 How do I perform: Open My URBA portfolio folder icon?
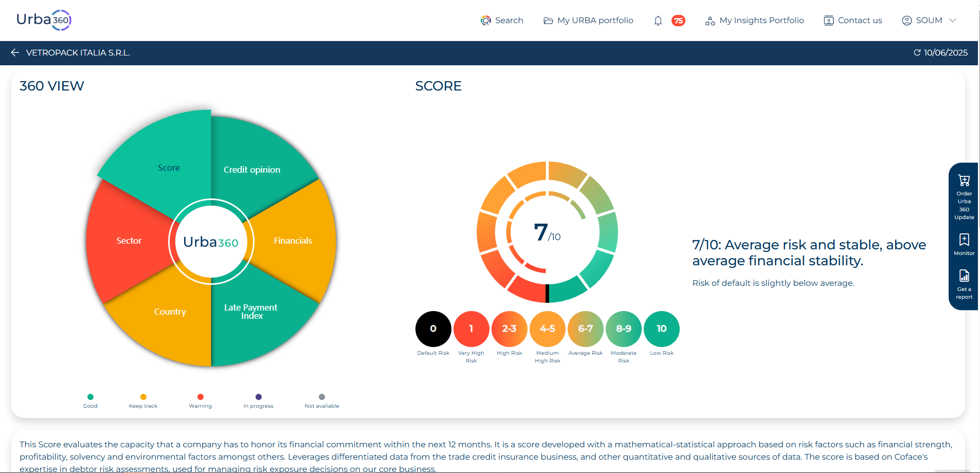tap(548, 21)
